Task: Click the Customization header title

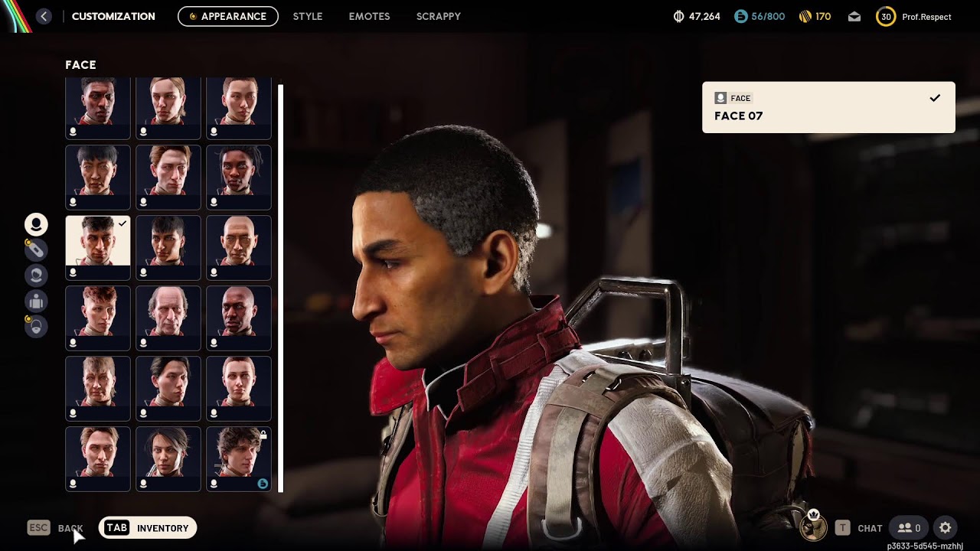Action: [113, 16]
